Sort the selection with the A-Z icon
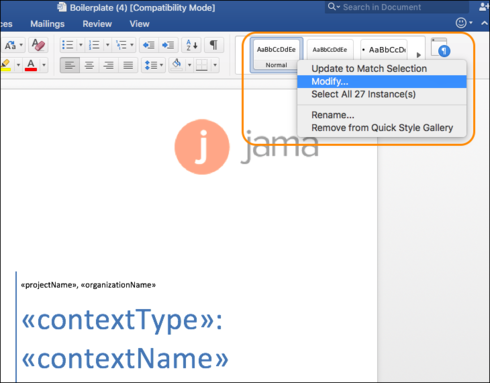Image resolution: width=490 pixels, height=383 pixels. pos(192,45)
